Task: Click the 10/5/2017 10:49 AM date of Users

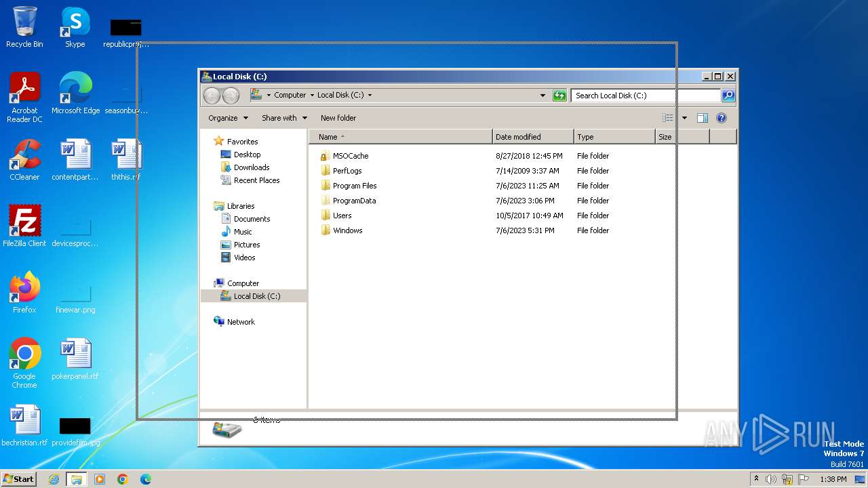Action: 530,216
